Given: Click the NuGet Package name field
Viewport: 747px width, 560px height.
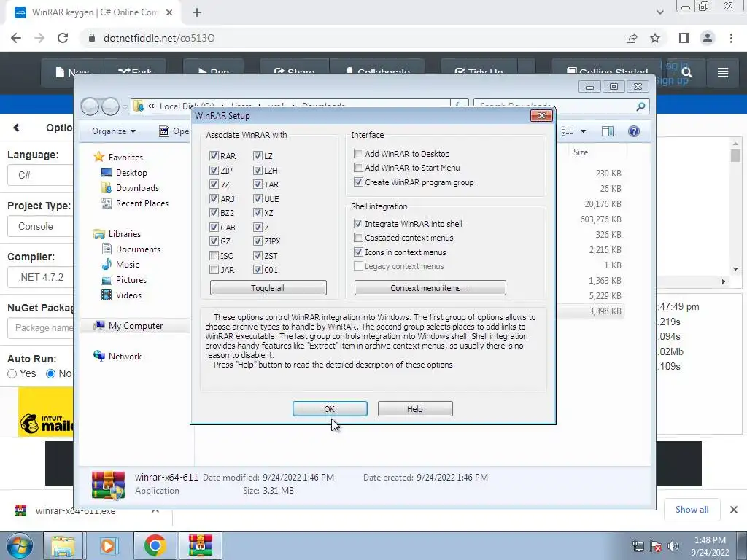Looking at the screenshot, I should point(41,328).
